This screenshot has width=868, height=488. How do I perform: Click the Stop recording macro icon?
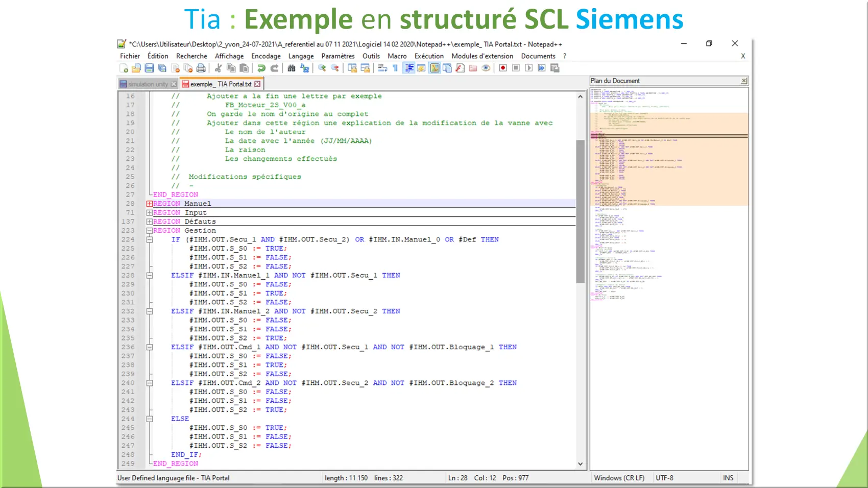[x=516, y=68]
